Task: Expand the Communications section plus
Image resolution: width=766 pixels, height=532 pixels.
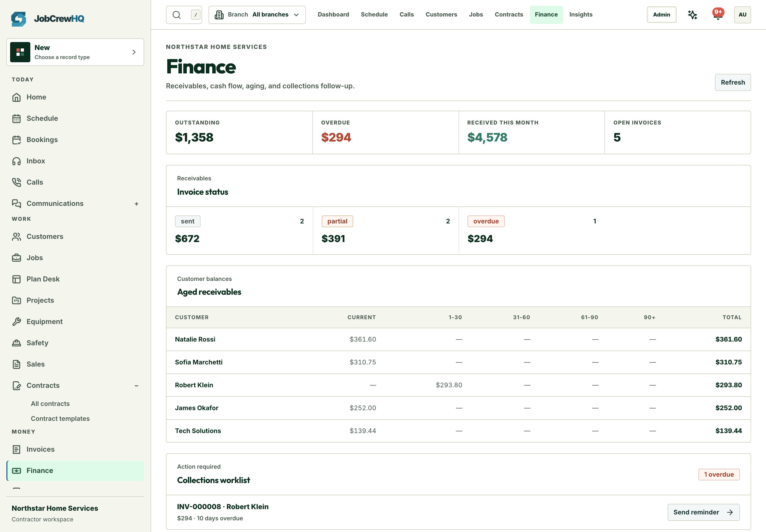Action: [136, 204]
